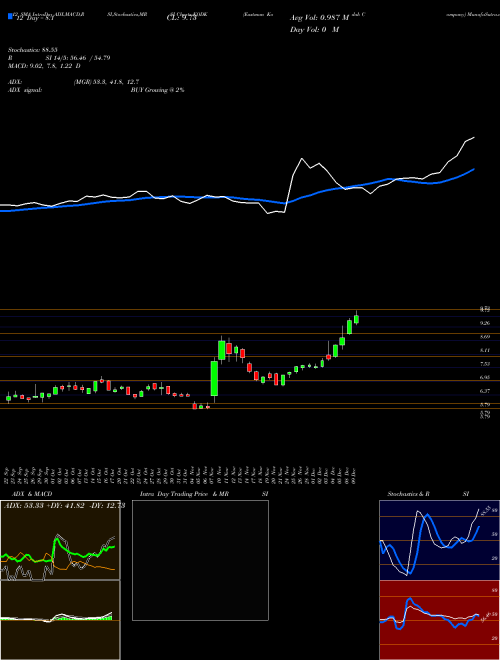Viewport: 500px width, 660px height.
Task: Select the 'Day Vol: 0 M' text
Action: click(x=314, y=30)
